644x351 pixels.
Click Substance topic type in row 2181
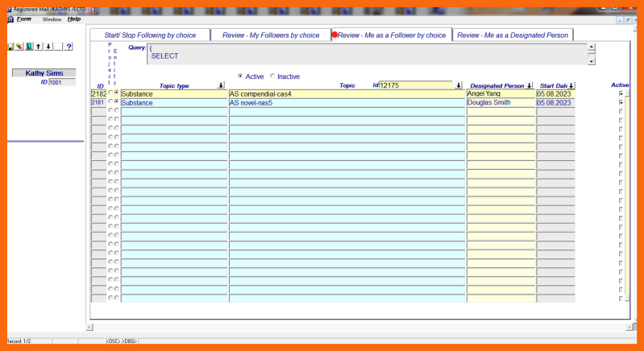pyautogui.click(x=174, y=103)
